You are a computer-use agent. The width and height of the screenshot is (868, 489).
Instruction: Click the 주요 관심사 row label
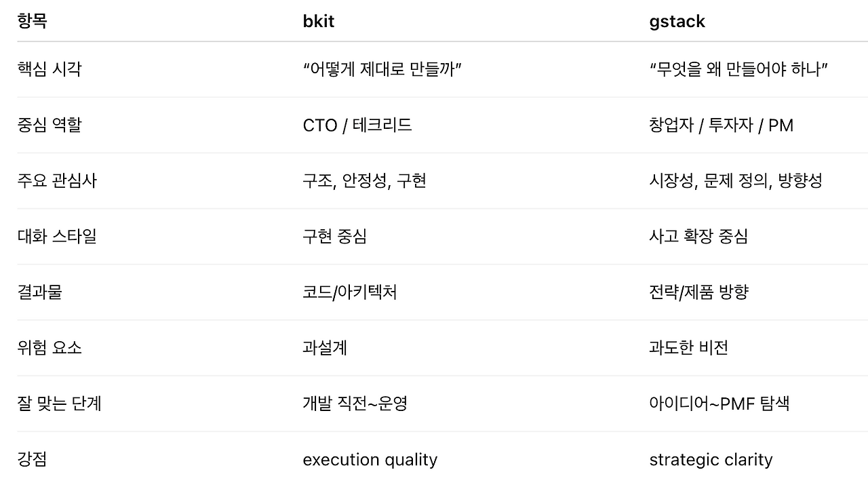(x=57, y=180)
